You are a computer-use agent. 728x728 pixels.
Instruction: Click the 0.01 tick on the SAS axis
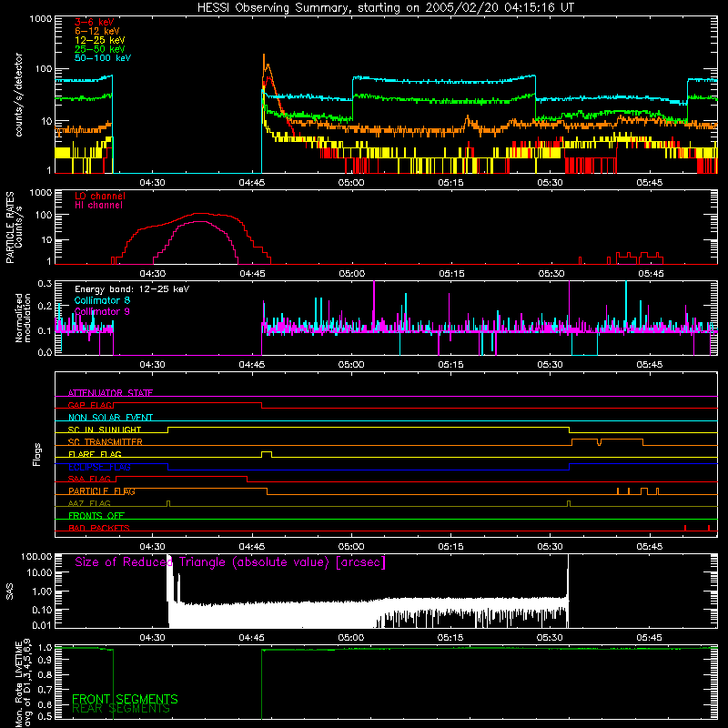42,626
